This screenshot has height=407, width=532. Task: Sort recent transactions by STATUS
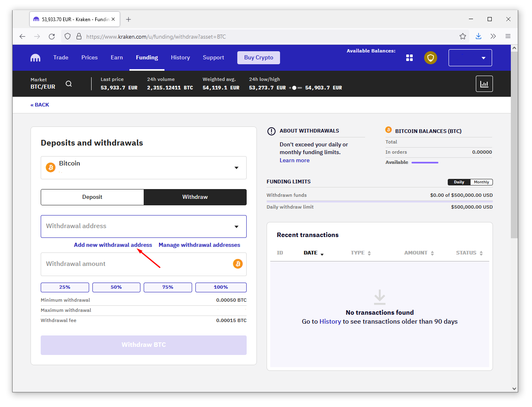click(469, 253)
